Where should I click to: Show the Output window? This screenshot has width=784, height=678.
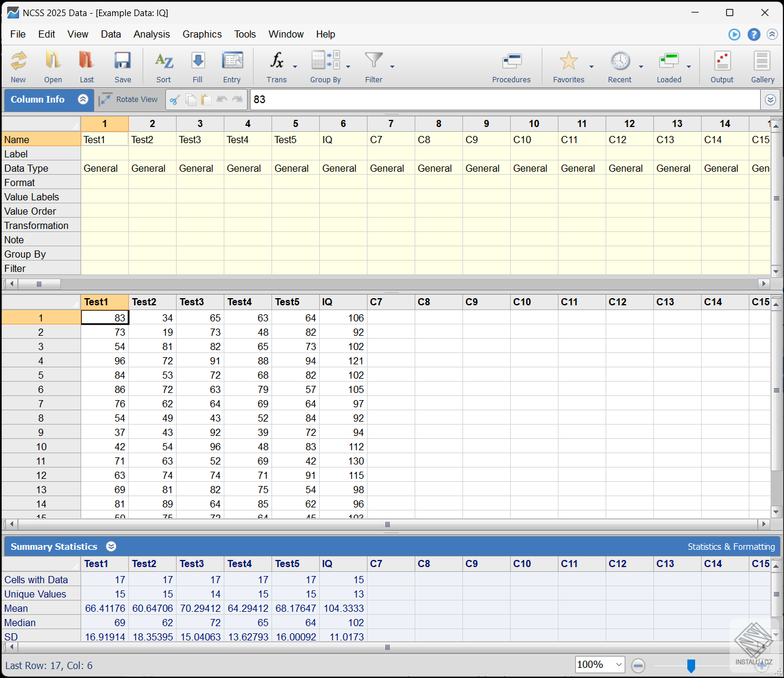coord(722,66)
